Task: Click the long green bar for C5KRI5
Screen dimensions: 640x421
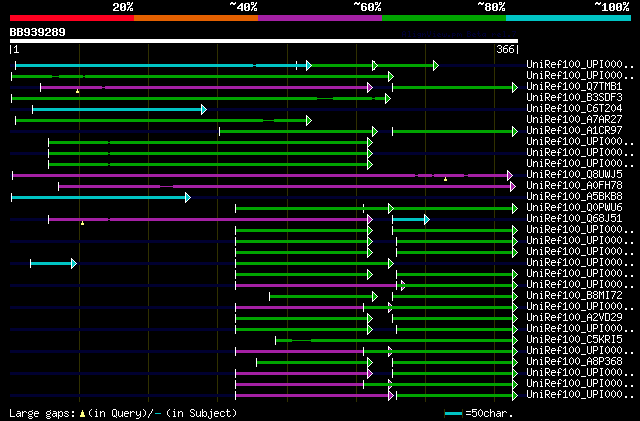Action: (x=394, y=340)
